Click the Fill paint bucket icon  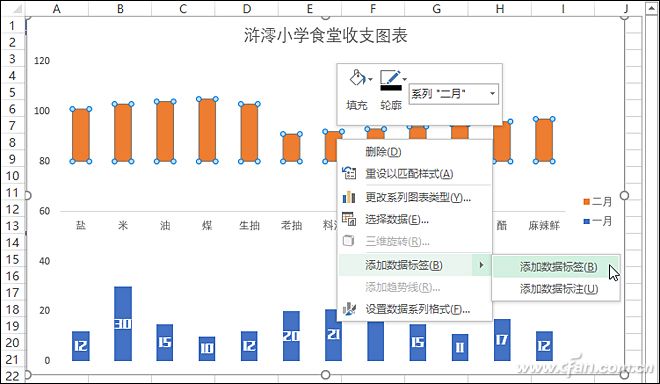tap(357, 78)
